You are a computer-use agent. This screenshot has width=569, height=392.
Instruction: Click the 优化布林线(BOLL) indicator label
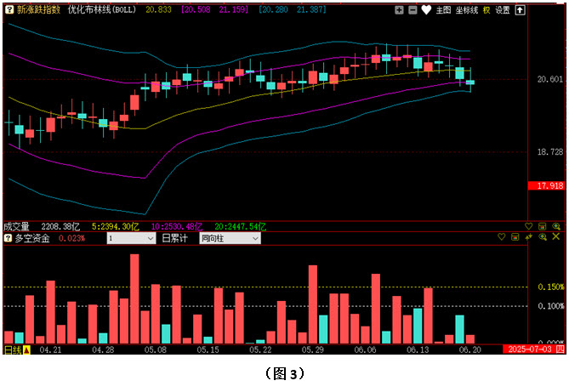tap(101, 10)
